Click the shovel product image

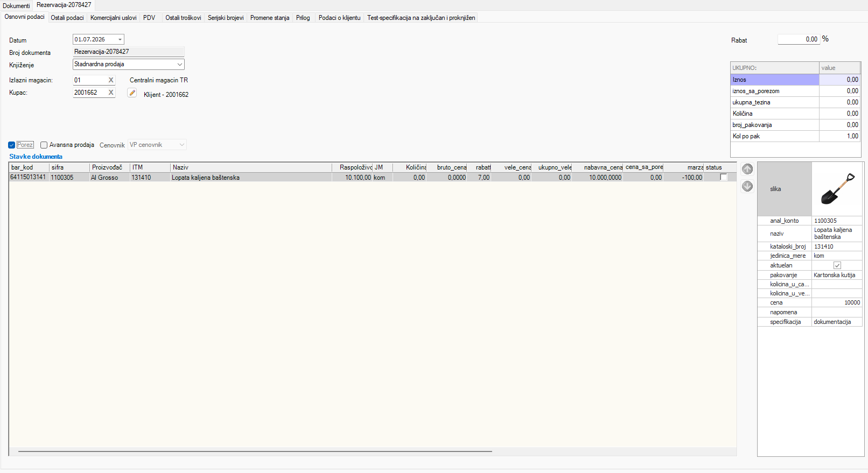click(x=837, y=189)
